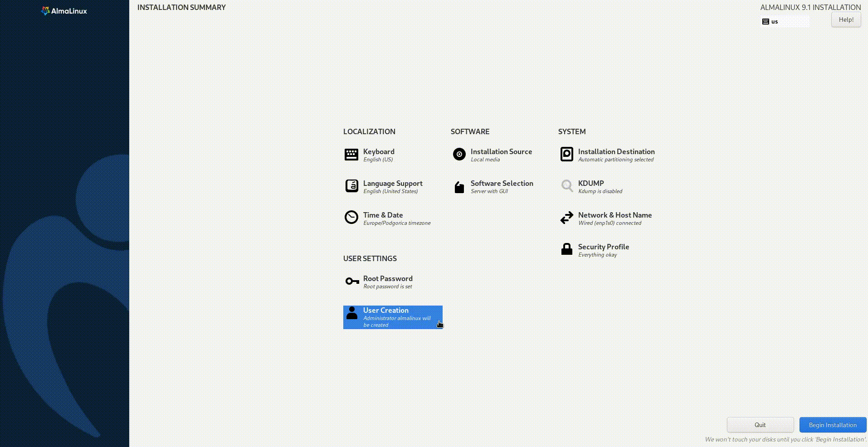Open the Keyboard settings label

click(x=379, y=152)
